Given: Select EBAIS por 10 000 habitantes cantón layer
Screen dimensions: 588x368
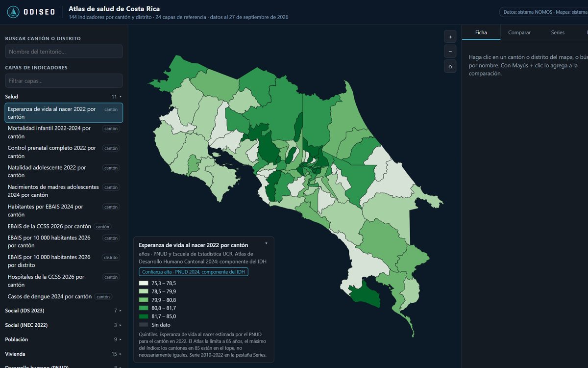Looking at the screenshot, I should pos(64,241).
